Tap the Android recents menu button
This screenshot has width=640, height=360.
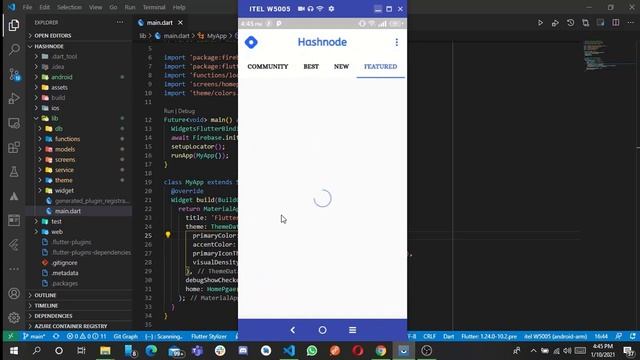point(353,330)
